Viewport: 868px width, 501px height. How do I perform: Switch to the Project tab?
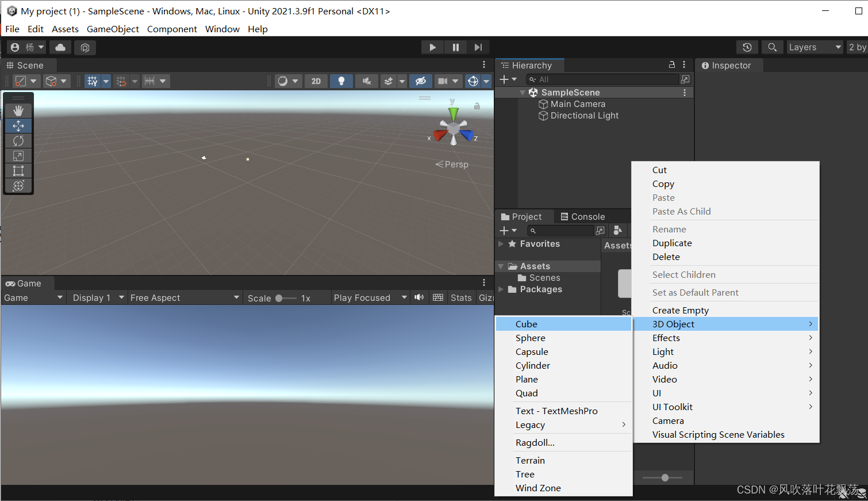pos(521,217)
